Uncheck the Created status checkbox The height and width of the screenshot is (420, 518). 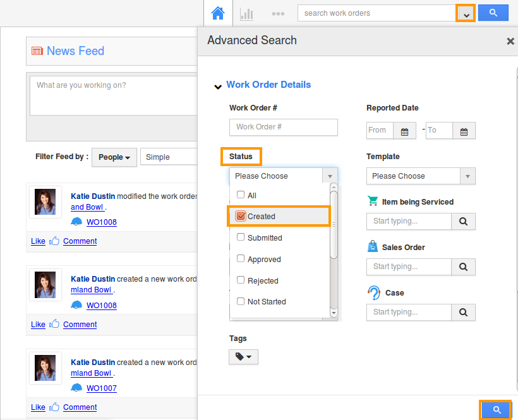coord(241,216)
